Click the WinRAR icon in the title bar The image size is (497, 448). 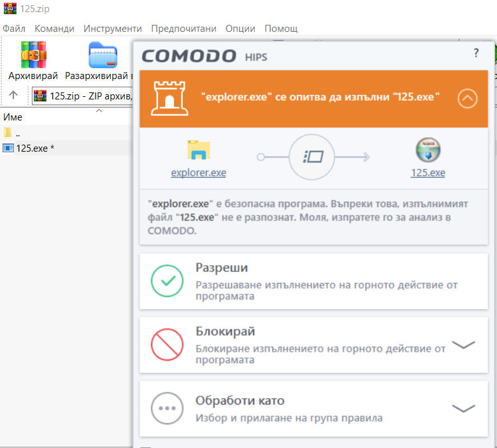coord(10,8)
